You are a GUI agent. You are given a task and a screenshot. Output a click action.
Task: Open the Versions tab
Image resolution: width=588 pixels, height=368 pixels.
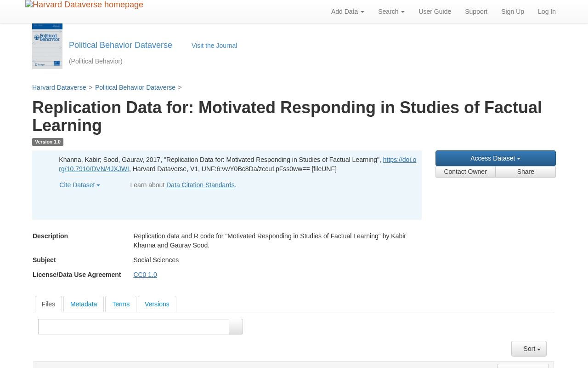(157, 304)
